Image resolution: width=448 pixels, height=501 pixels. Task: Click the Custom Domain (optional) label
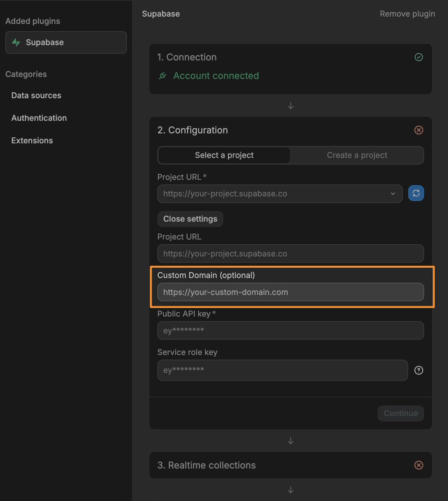[206, 275]
